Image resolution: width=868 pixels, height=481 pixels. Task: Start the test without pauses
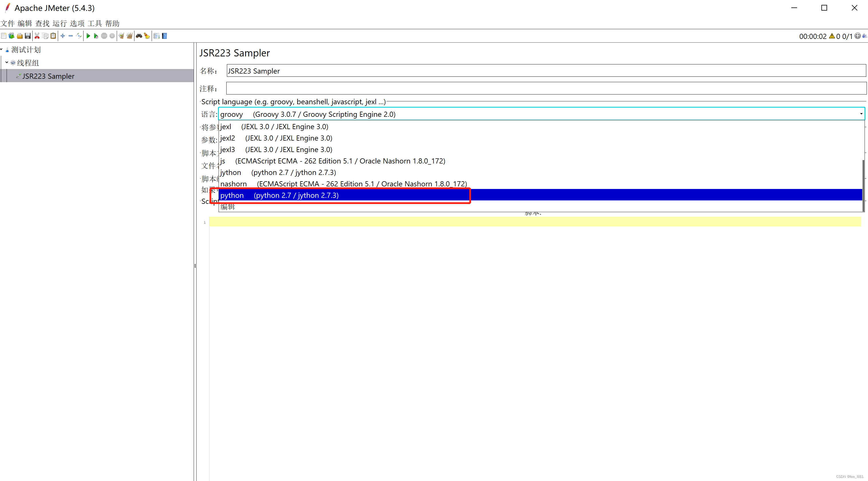tap(96, 36)
